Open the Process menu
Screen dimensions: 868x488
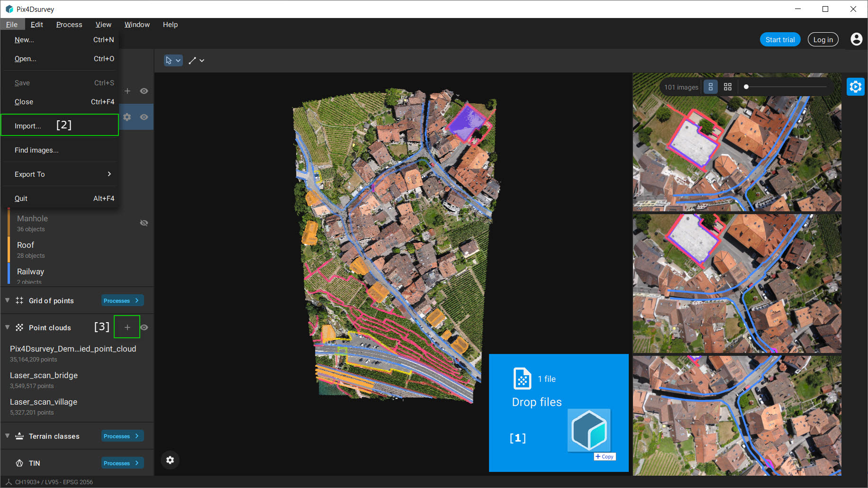[x=69, y=24]
